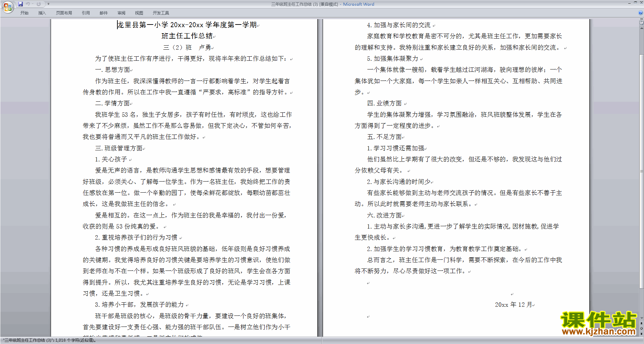644x344 pixels.
Task: Restore down the Word window
Action: 635,3
